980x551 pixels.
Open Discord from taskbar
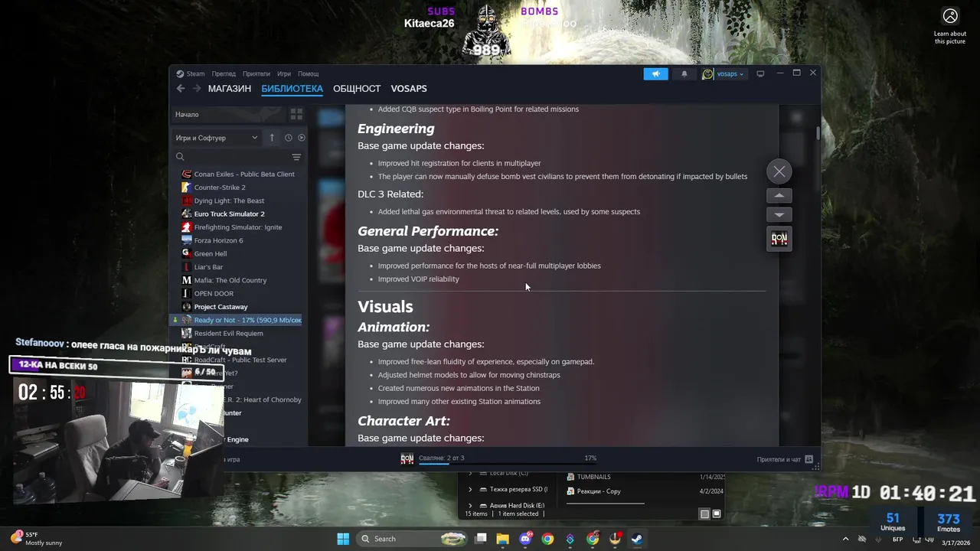[x=525, y=539]
